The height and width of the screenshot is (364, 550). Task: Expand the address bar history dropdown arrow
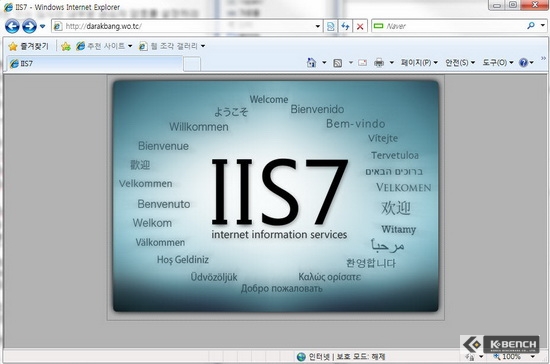pyautogui.click(x=317, y=26)
